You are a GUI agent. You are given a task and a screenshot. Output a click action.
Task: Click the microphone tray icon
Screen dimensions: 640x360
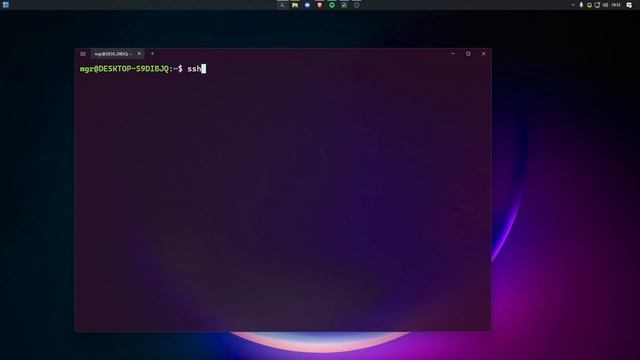click(x=581, y=5)
